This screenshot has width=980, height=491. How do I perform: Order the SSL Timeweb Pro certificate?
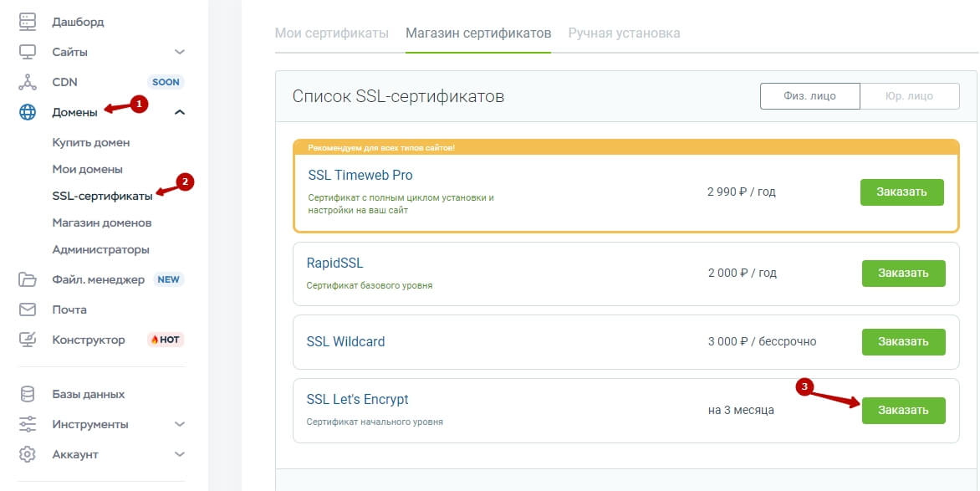(902, 192)
